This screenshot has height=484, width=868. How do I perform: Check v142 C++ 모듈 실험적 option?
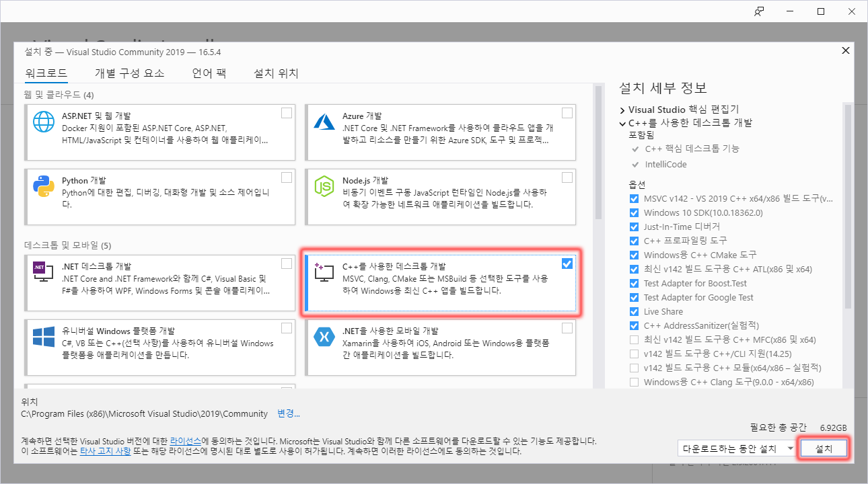pos(634,368)
